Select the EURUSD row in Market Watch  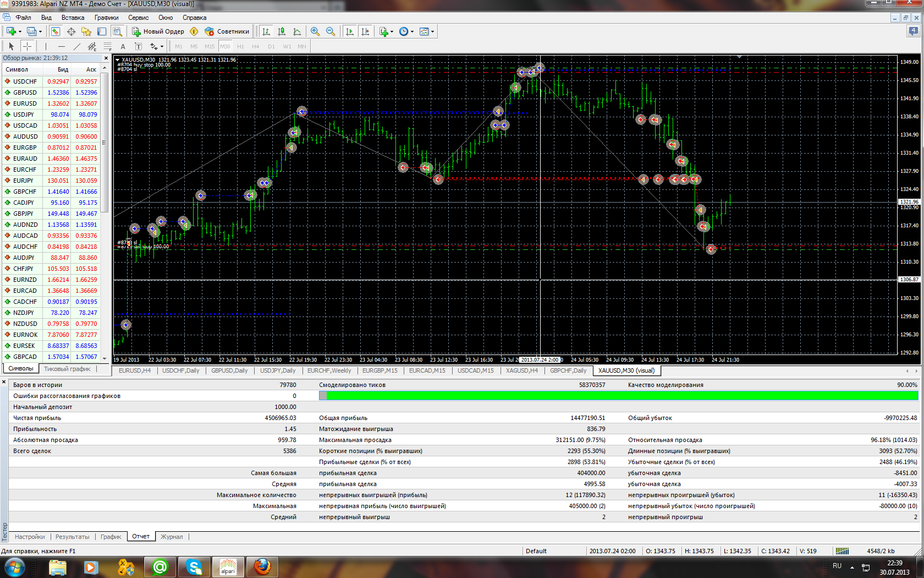click(51, 103)
